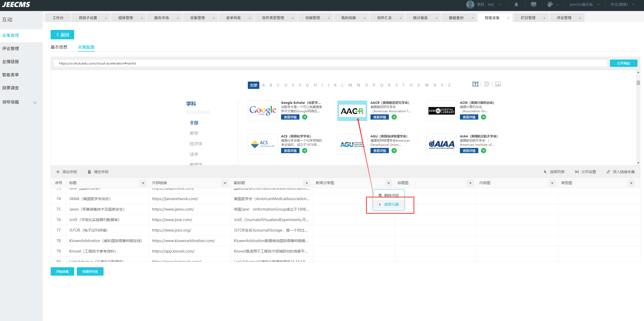Click the monitor screen icon in header
Screen dimensions: 644x321
[533, 4]
